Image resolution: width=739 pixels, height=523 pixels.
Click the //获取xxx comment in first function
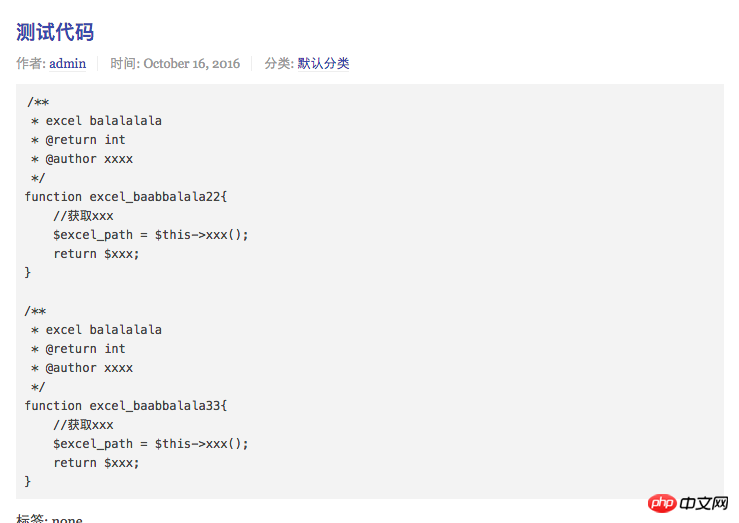(83, 216)
